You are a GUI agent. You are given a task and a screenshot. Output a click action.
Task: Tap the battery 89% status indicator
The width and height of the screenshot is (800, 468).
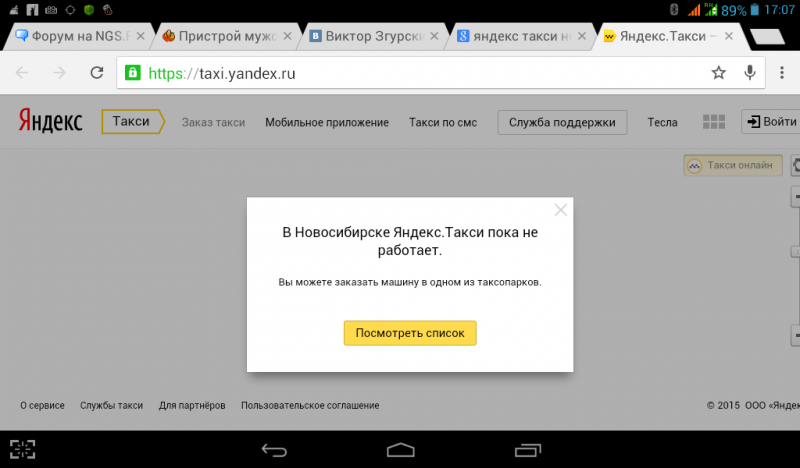741,10
